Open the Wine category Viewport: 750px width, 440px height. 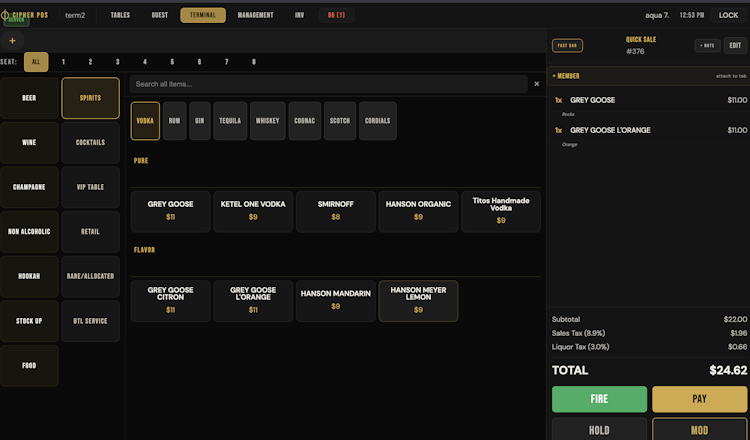(29, 142)
